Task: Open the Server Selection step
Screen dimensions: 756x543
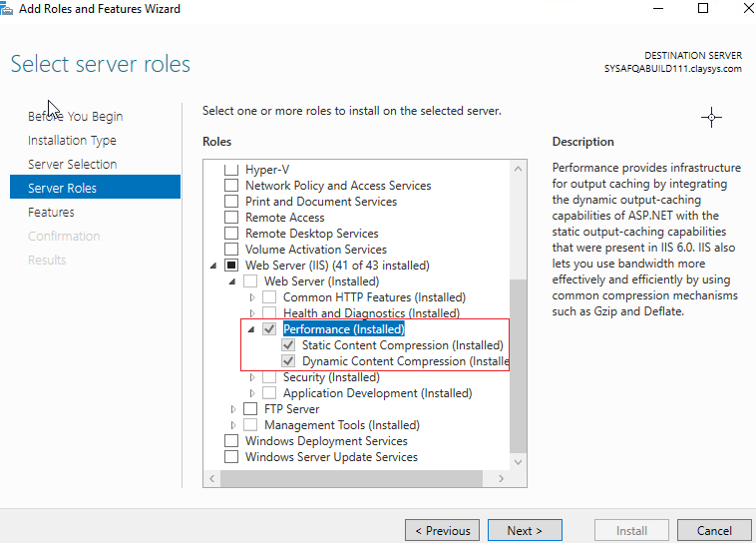Action: [73, 164]
